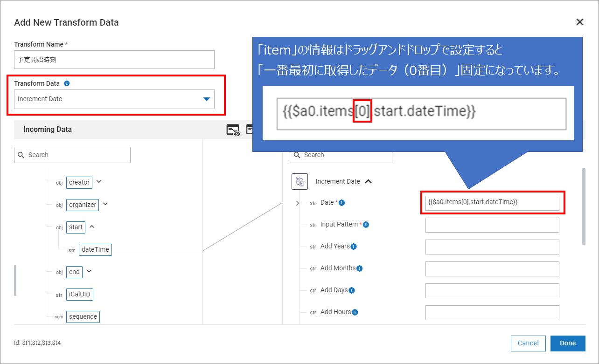Click the Increment Date transform icon
Image resolution: width=599 pixels, height=364 pixels.
point(299,181)
